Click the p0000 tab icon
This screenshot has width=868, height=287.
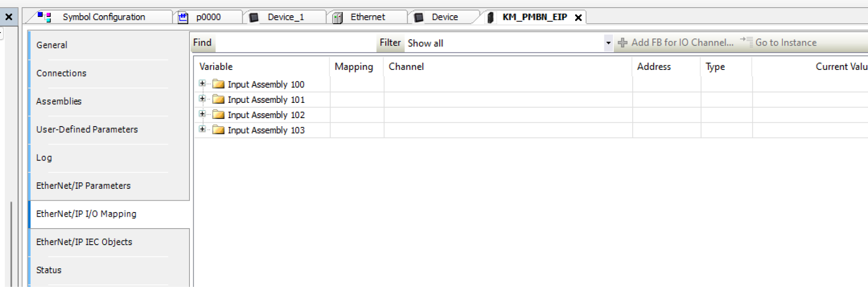183,17
